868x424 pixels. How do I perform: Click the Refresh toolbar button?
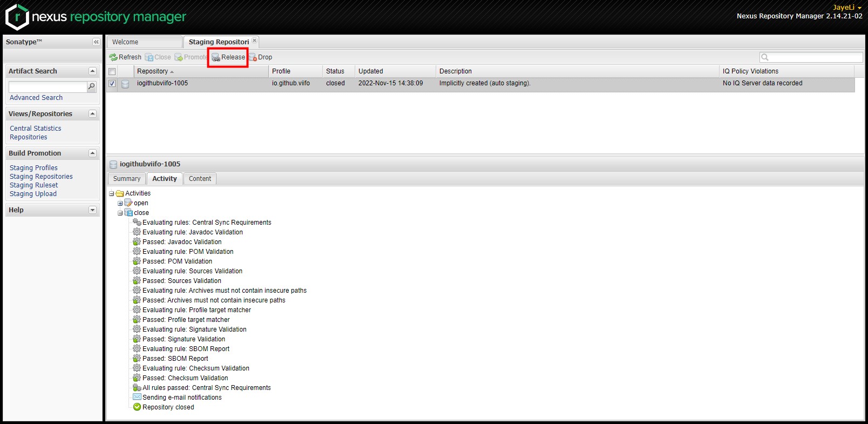click(x=125, y=57)
